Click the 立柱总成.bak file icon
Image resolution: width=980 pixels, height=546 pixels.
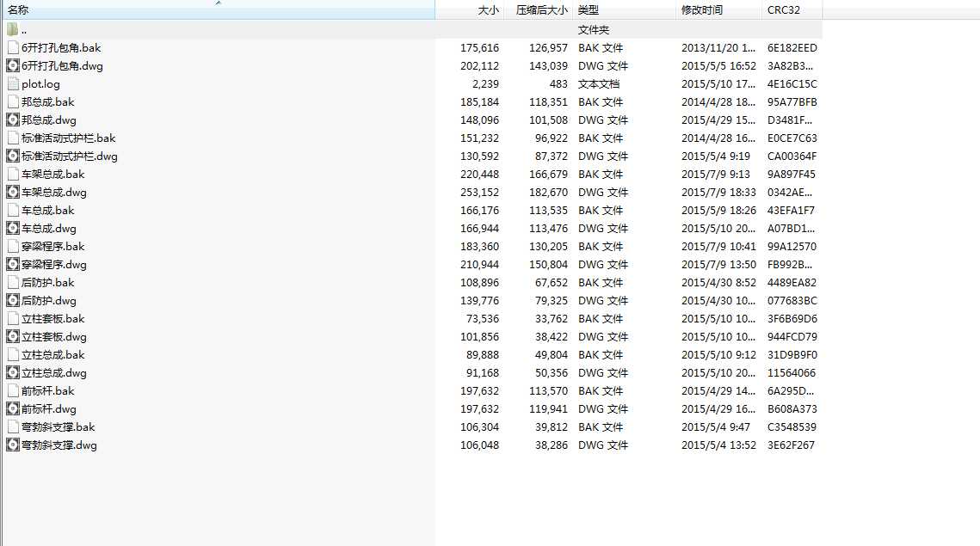click(x=13, y=355)
